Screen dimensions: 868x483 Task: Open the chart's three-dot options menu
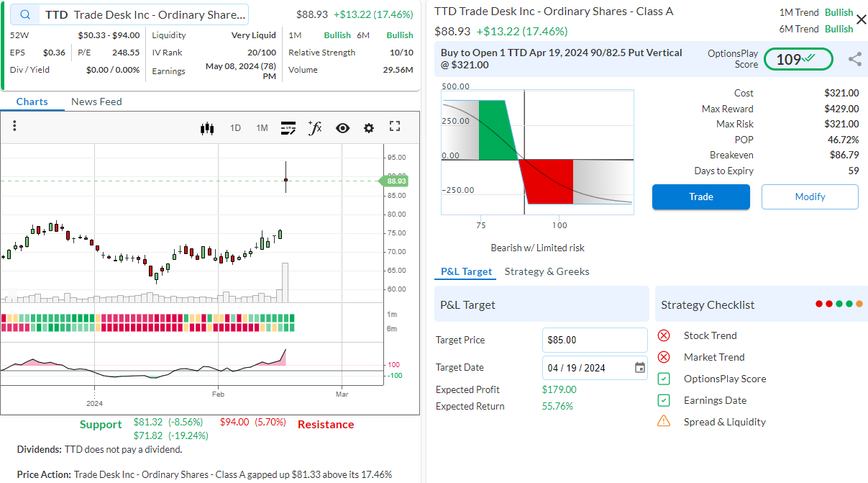point(14,126)
